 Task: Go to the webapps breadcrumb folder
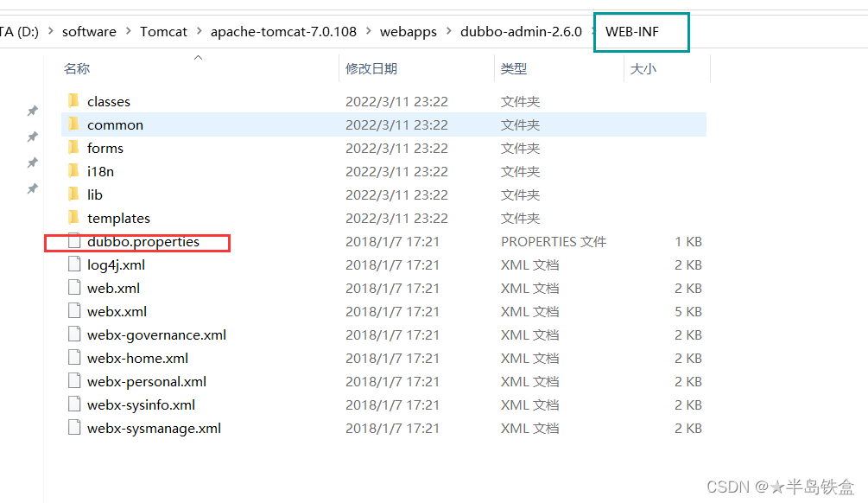pyautogui.click(x=409, y=32)
